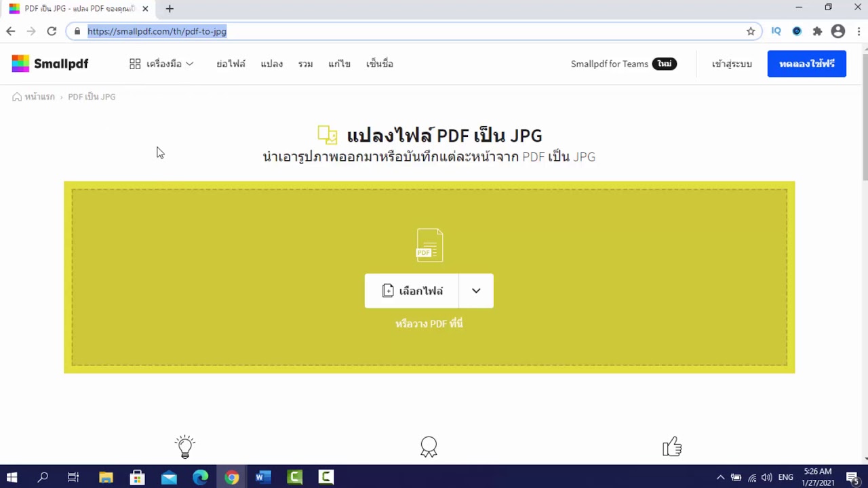Click the browser forward arrow
The image size is (868, 488).
click(31, 31)
